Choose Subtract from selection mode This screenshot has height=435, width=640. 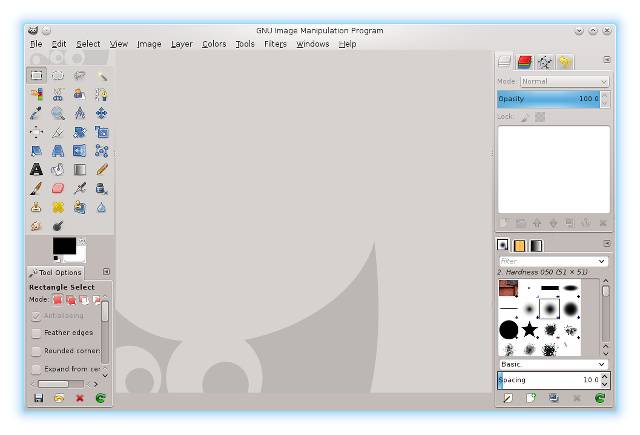pyautogui.click(x=84, y=300)
